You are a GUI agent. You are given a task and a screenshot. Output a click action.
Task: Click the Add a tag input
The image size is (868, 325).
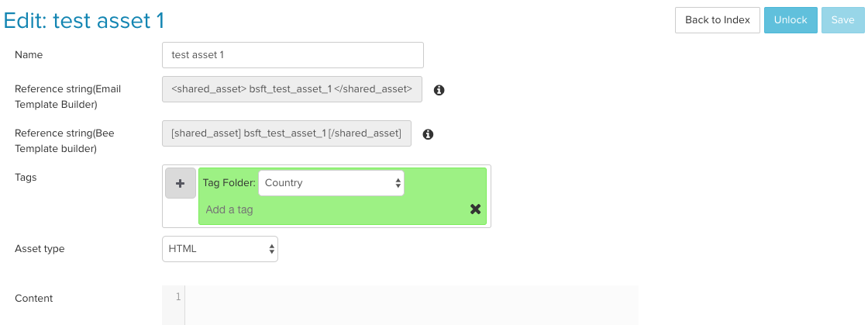click(x=334, y=210)
